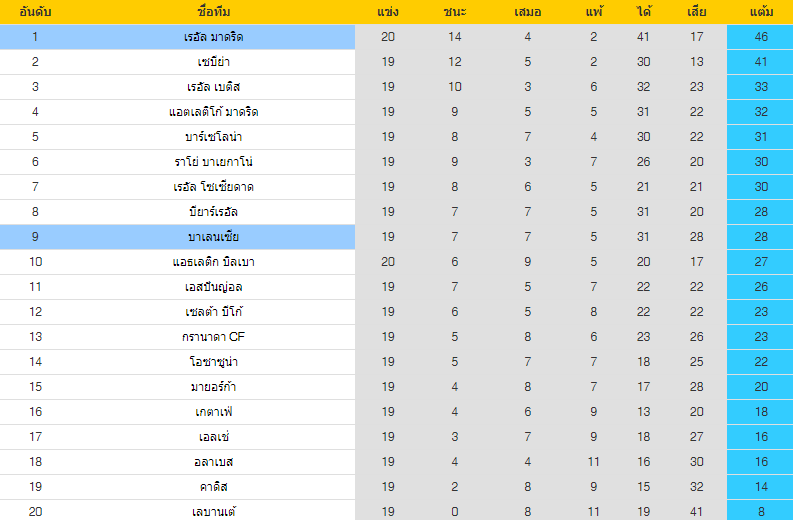
Task: Select team name บาเลนเซีย
Action: [213, 237]
